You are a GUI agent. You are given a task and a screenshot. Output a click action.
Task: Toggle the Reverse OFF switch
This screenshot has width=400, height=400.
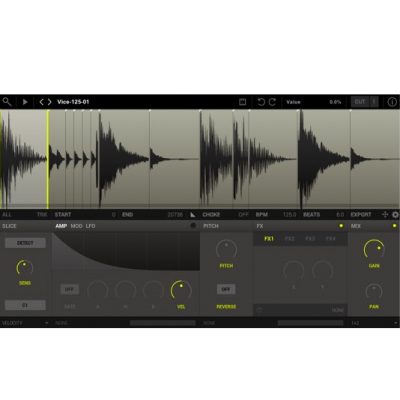[226, 289]
